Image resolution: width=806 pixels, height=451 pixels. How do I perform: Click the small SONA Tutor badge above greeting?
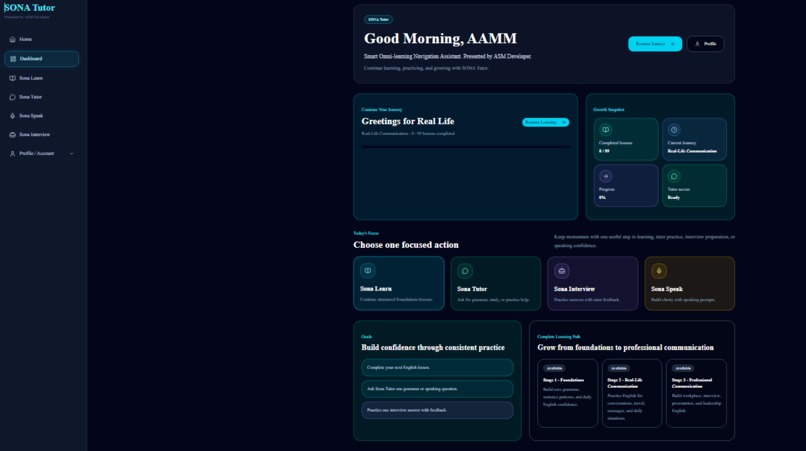pos(378,20)
